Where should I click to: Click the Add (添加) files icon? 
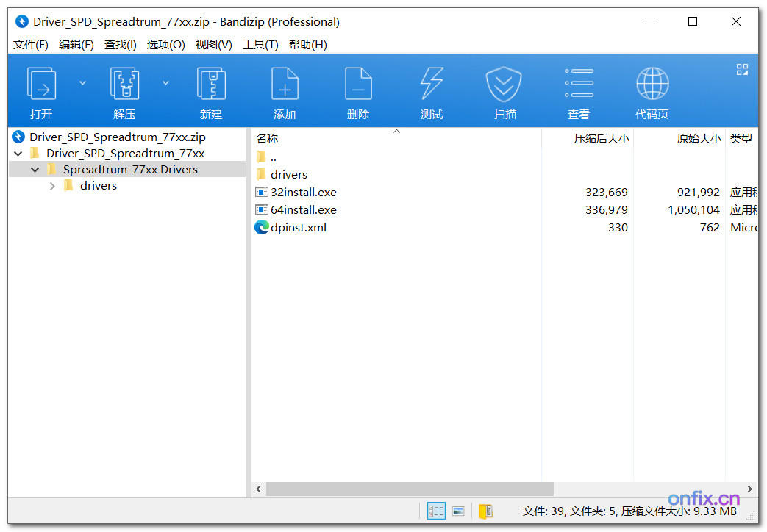[x=285, y=84]
